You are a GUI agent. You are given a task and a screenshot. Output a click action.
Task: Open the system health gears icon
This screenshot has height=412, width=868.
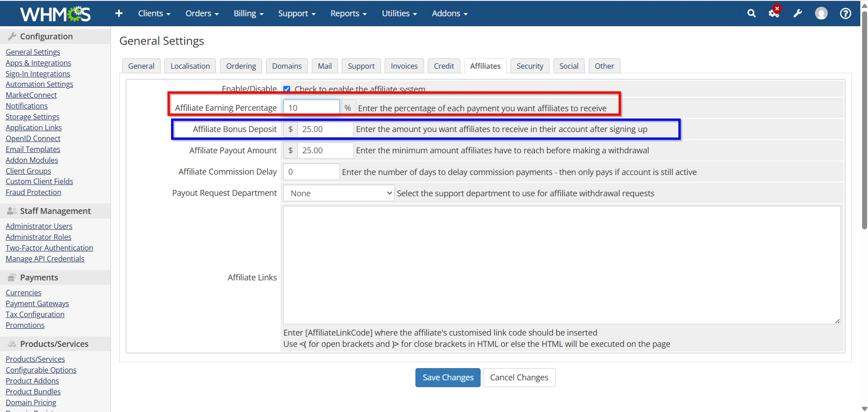click(x=774, y=13)
